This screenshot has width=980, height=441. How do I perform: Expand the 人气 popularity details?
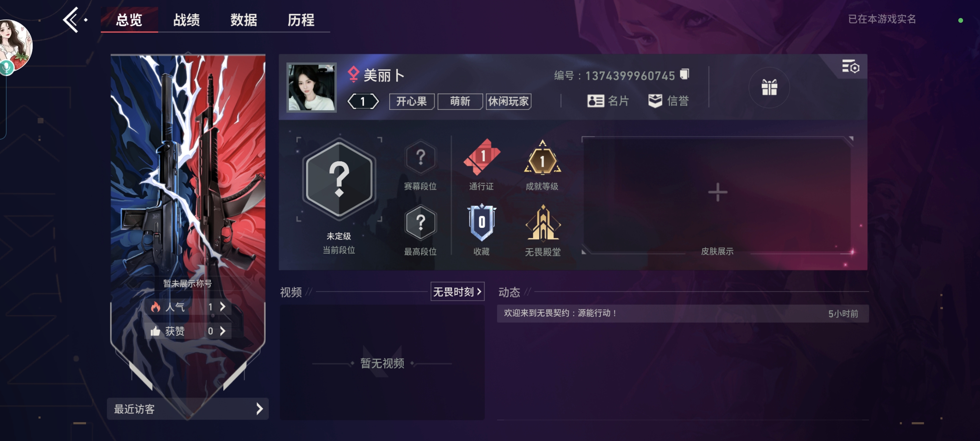point(189,307)
